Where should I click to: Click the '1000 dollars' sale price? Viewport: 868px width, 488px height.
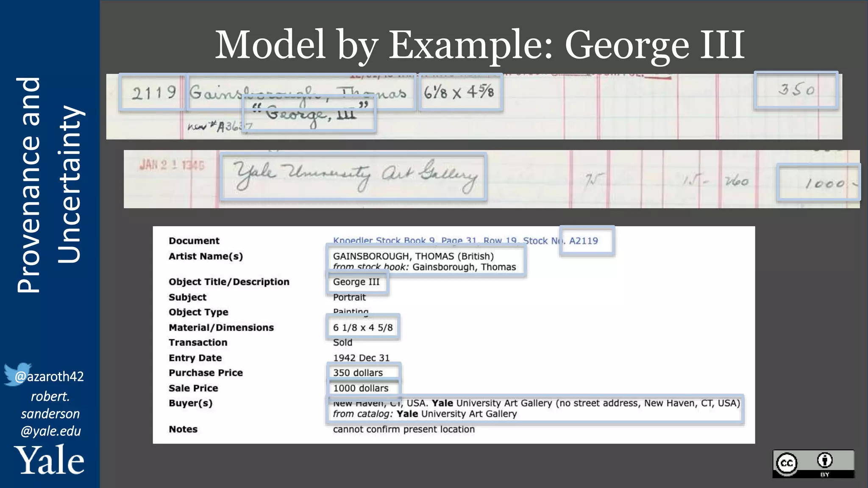(361, 388)
